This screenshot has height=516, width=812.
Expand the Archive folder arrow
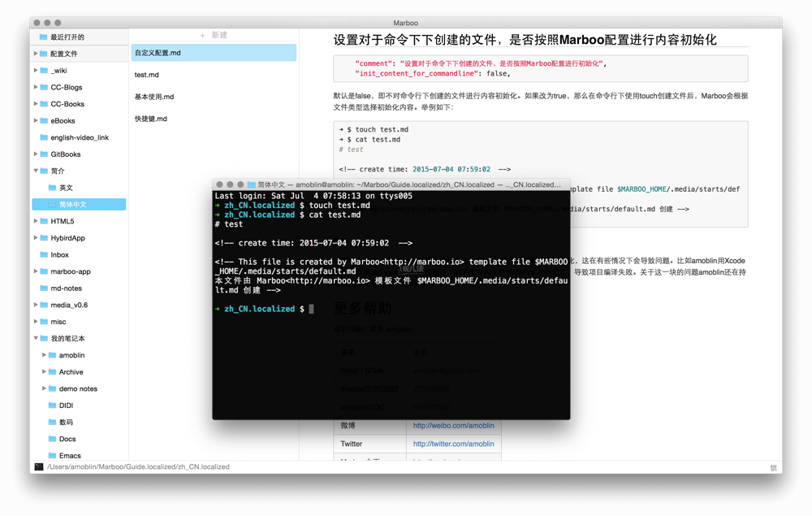pyautogui.click(x=44, y=372)
